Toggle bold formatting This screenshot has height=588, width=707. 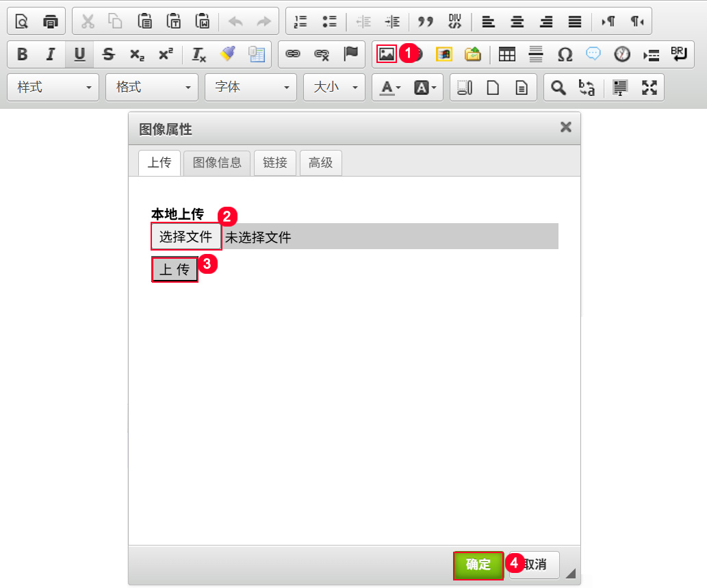coord(22,55)
